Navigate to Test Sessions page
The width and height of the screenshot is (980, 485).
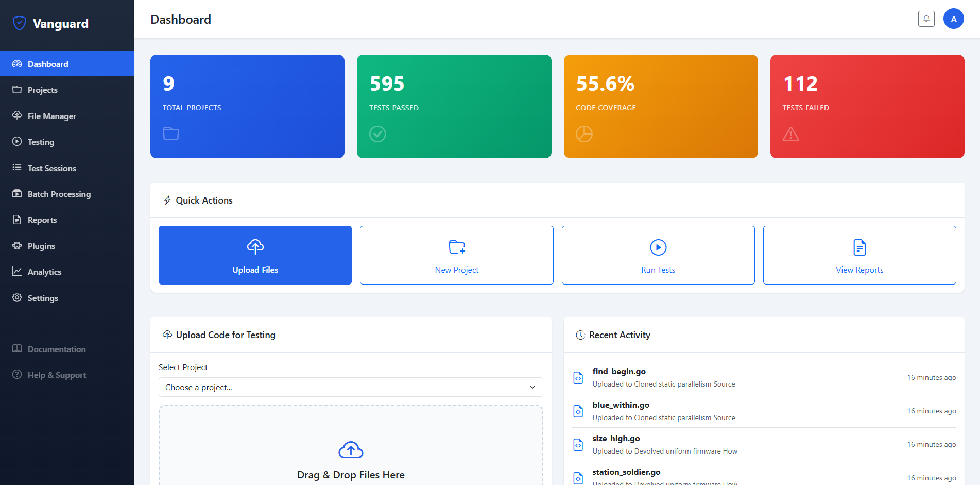(x=51, y=168)
